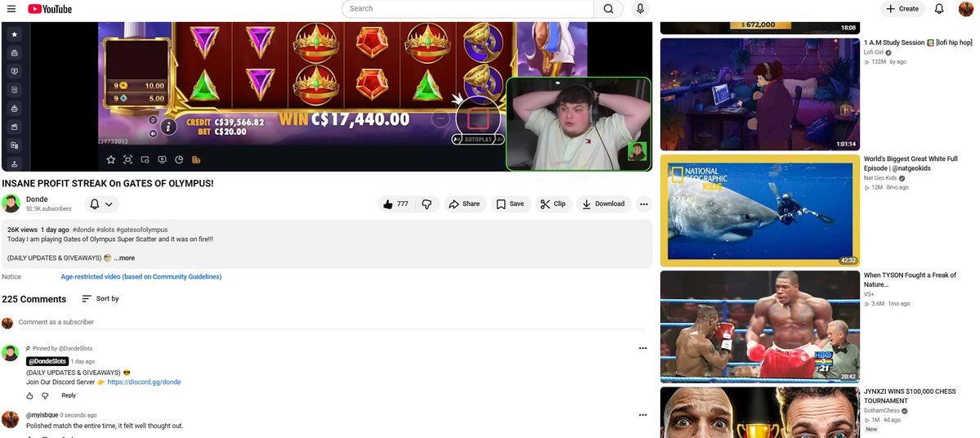This screenshot has width=980, height=438.
Task: Open JYNXZI chess tournament video thumbnail
Action: pyautogui.click(x=760, y=413)
